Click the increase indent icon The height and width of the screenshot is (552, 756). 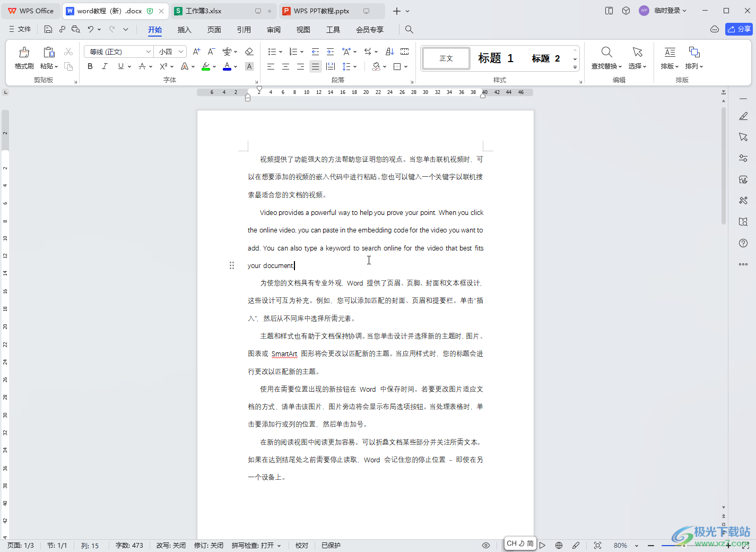click(330, 51)
